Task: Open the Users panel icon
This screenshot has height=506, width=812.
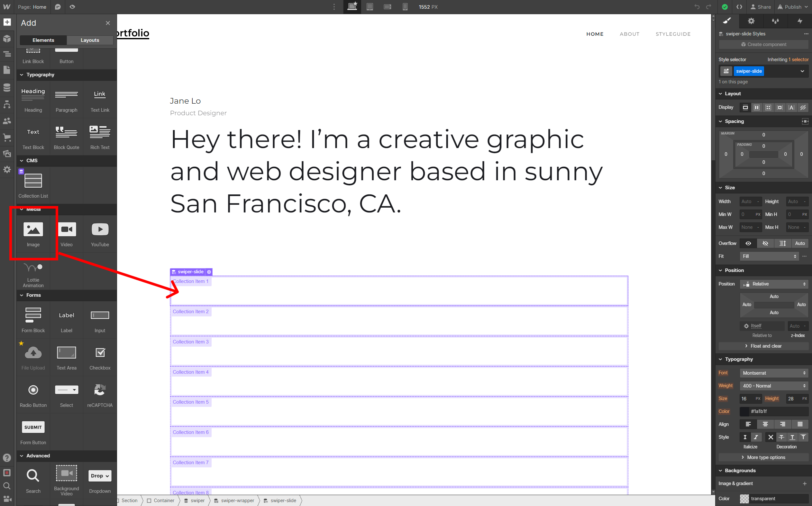Action: pos(7,121)
